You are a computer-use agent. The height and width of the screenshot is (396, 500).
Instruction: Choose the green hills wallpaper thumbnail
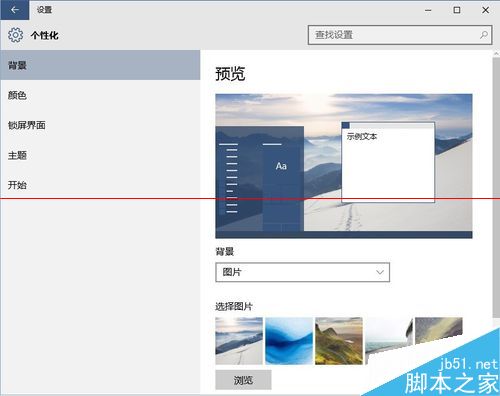point(339,341)
